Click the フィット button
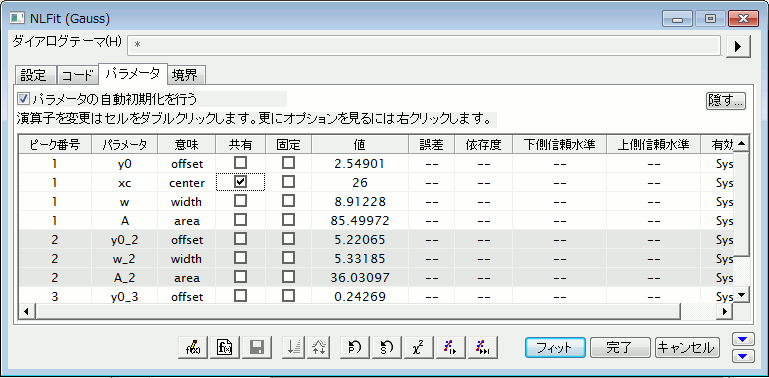This screenshot has height=378, width=769. (x=555, y=348)
